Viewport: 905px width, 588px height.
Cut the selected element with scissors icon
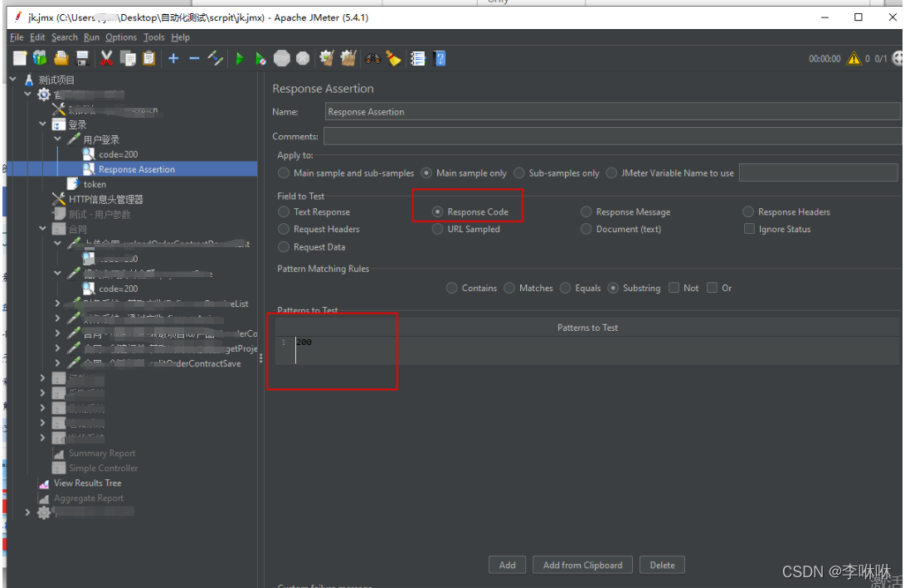click(107, 58)
